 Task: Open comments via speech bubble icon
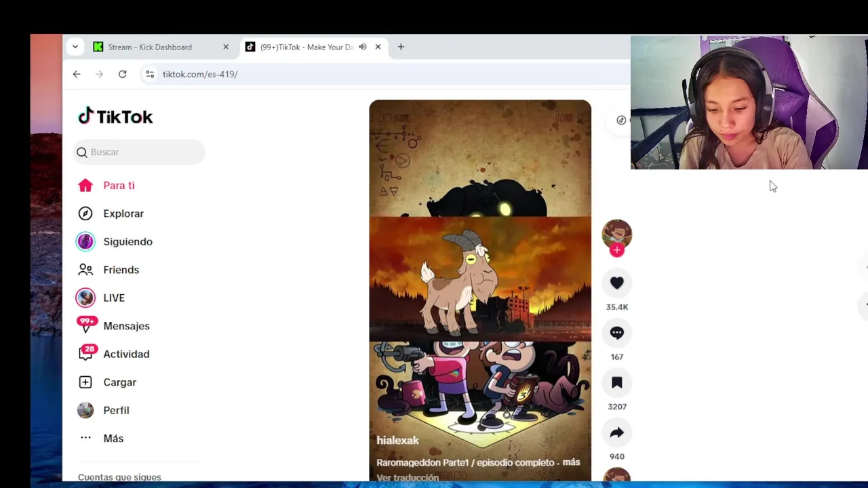[616, 333]
